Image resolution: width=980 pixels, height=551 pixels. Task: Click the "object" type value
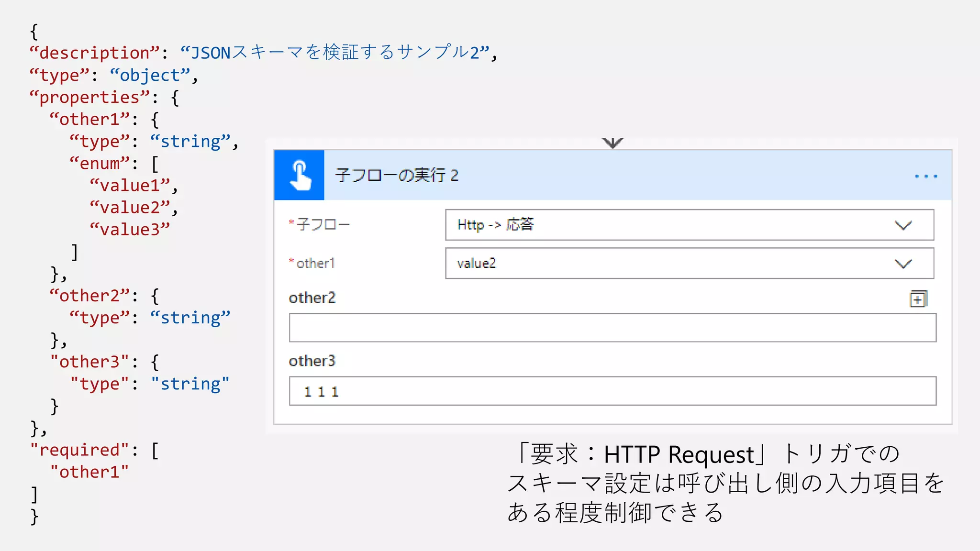click(x=150, y=75)
